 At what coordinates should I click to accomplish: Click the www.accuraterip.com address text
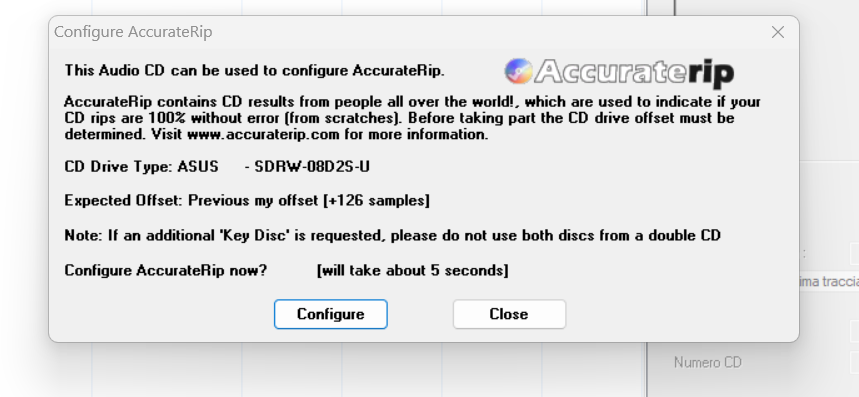263,135
